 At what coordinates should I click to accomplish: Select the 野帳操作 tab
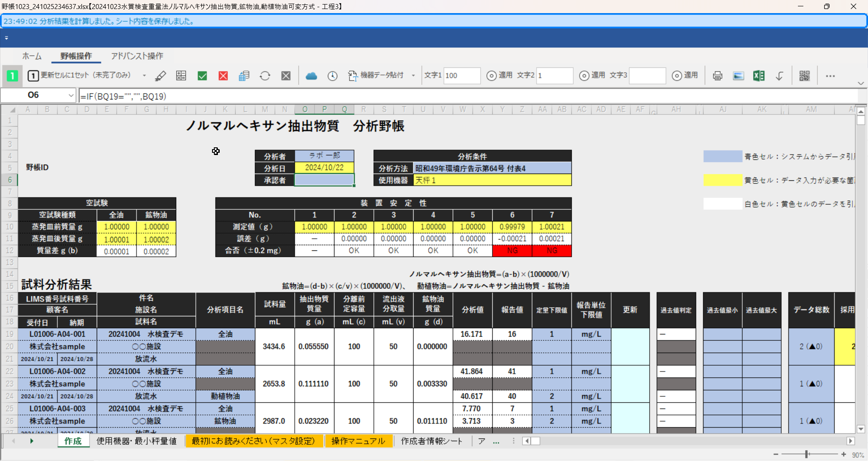pyautogui.click(x=76, y=56)
